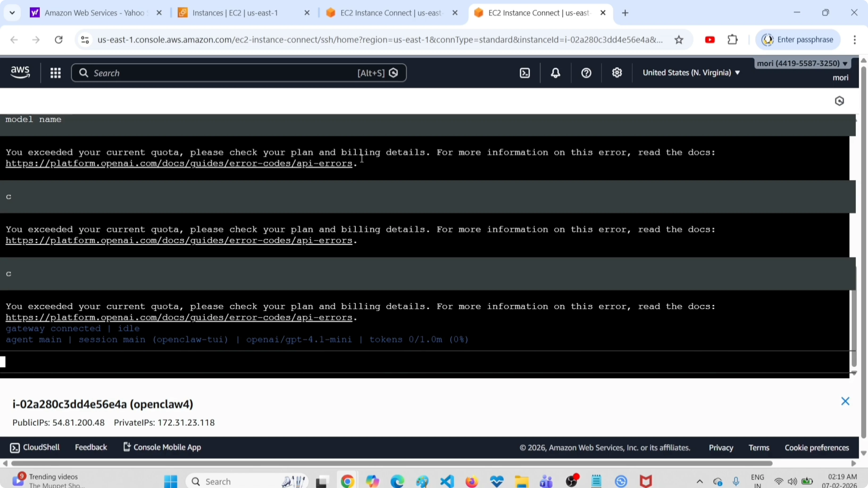Open the AWS services grid menu

56,73
